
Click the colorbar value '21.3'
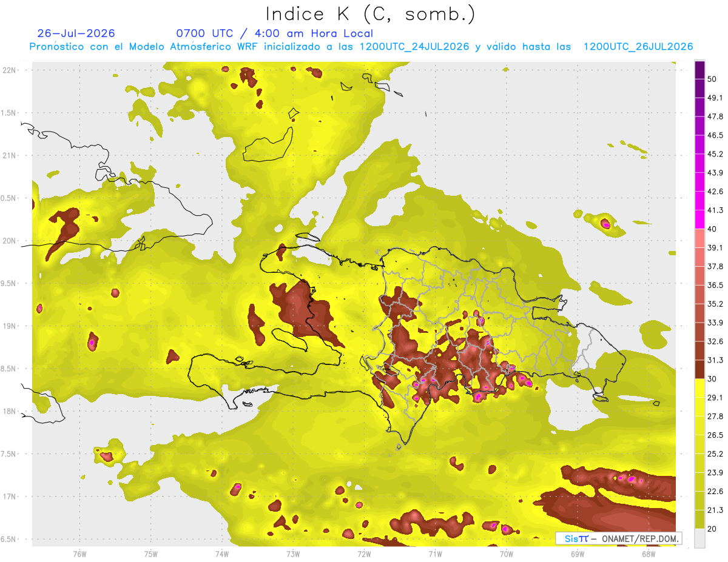pyautogui.click(x=715, y=510)
